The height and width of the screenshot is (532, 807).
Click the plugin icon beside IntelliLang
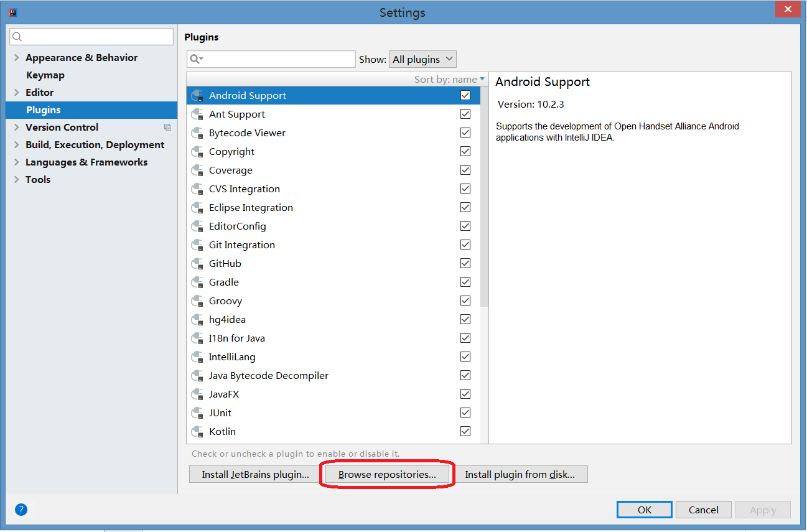tap(198, 357)
